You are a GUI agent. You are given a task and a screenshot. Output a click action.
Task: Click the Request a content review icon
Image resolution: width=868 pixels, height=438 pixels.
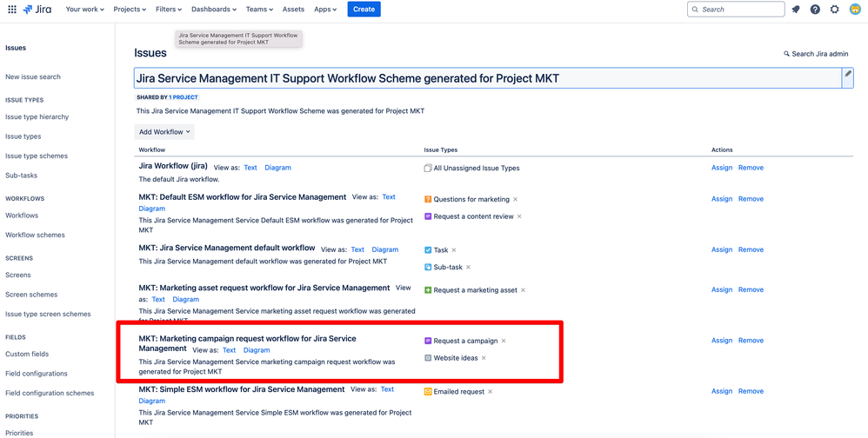coord(428,216)
